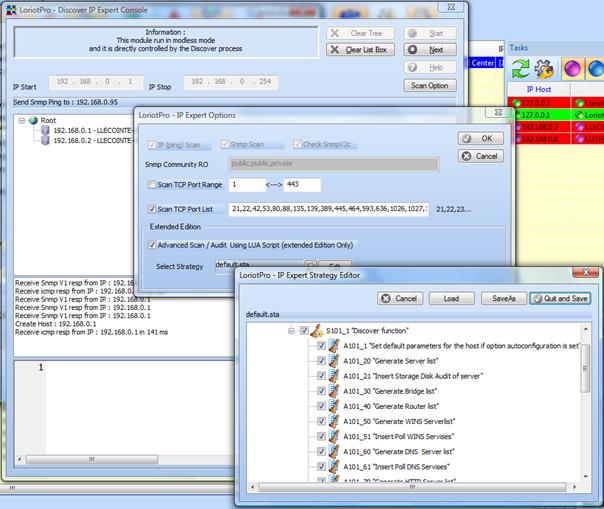Collapse the Root node in discover tree
The width and height of the screenshot is (604, 509).
coord(22,121)
